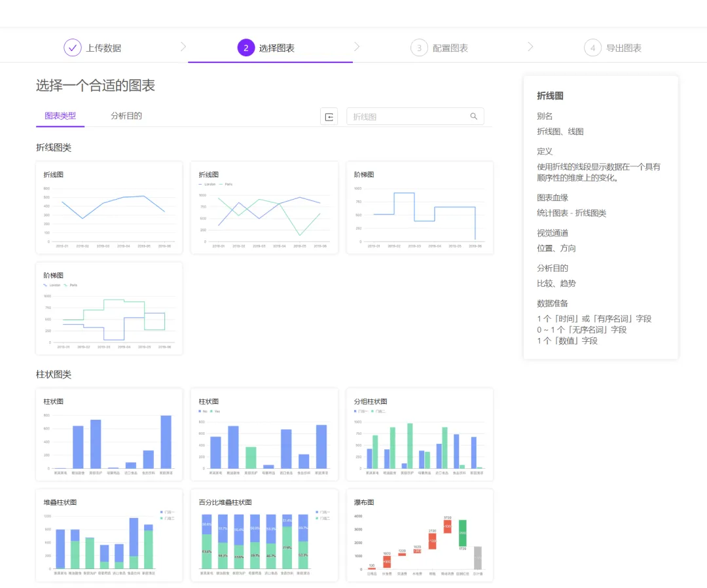Click the 别名 label in info panel
Screen dimensions: 707x588
(545, 116)
